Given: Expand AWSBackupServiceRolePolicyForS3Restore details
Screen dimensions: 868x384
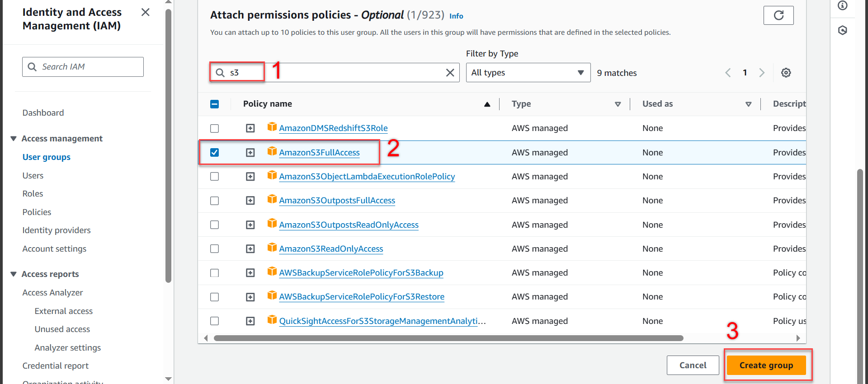Looking at the screenshot, I should (x=250, y=297).
